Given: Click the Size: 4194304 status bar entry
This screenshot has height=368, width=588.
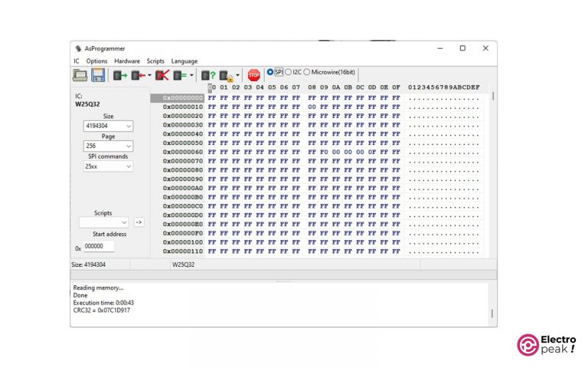Looking at the screenshot, I should point(89,264).
